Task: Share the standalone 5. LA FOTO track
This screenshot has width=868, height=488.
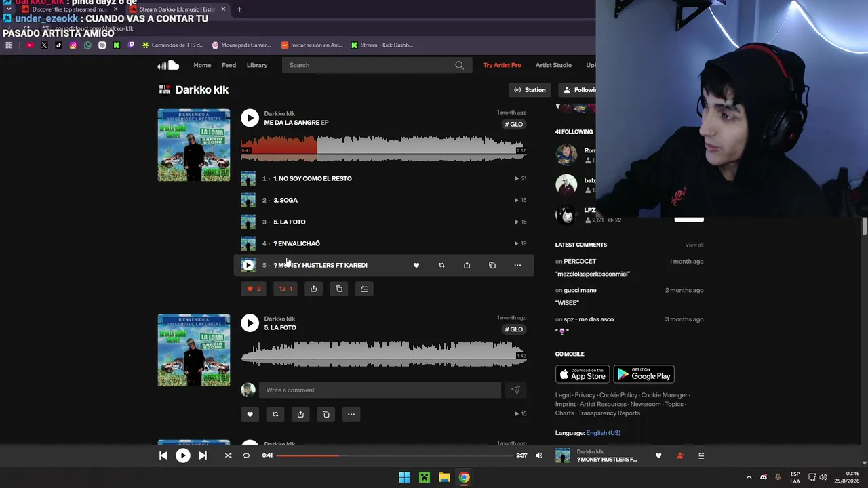Action: (300, 414)
